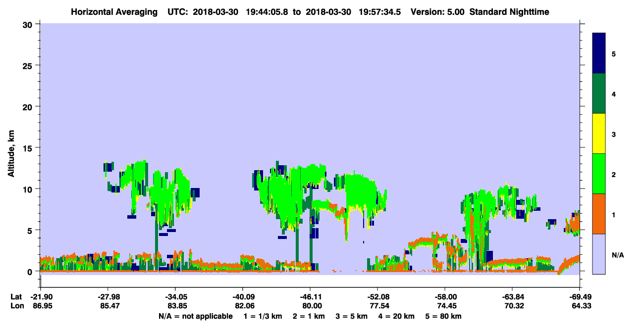The height and width of the screenshot is (330, 644).
Task: Click legend entry '4 = 20 km'
Action: point(398,316)
